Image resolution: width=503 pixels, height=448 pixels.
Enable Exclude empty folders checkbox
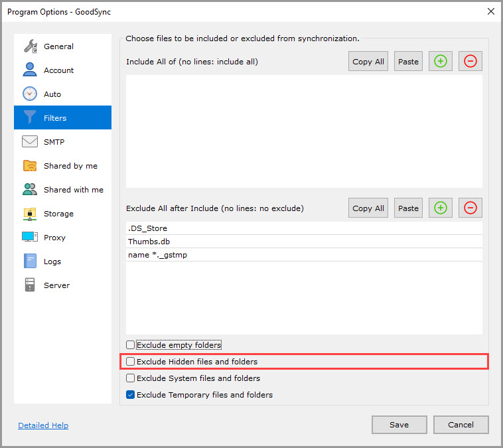coord(131,345)
